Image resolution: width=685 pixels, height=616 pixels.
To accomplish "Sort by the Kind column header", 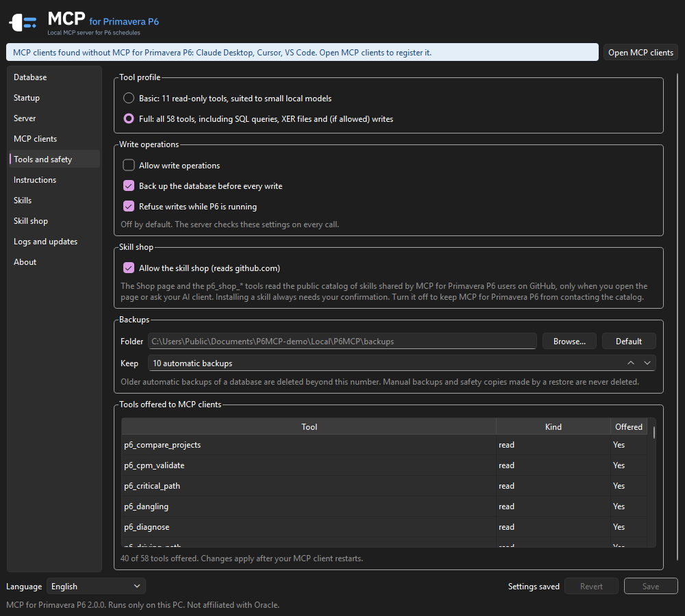I will [553, 426].
